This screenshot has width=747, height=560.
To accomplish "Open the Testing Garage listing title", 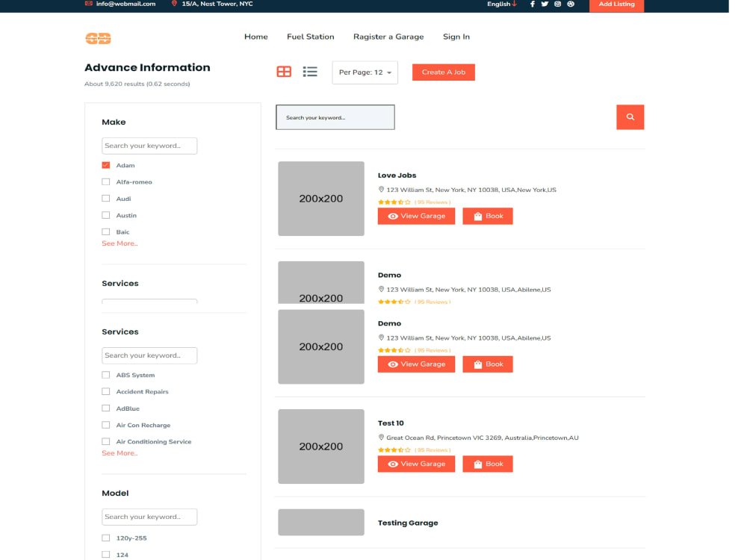I will pyautogui.click(x=408, y=523).
